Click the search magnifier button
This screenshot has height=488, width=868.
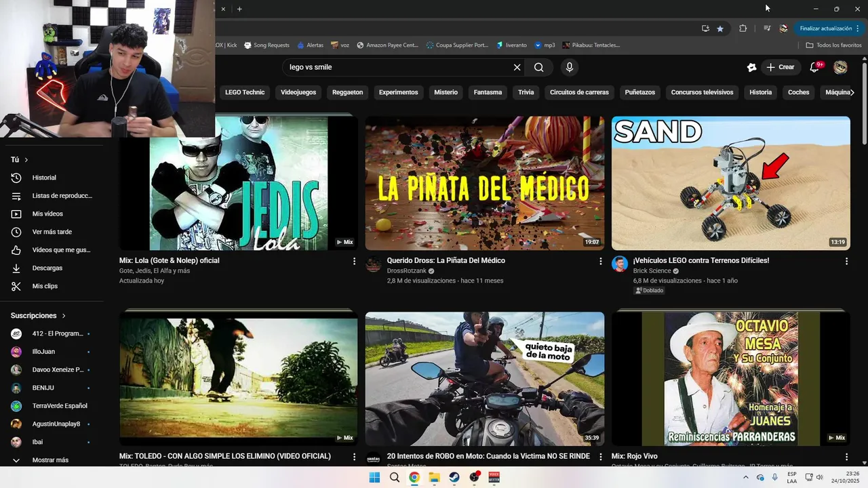(538, 67)
